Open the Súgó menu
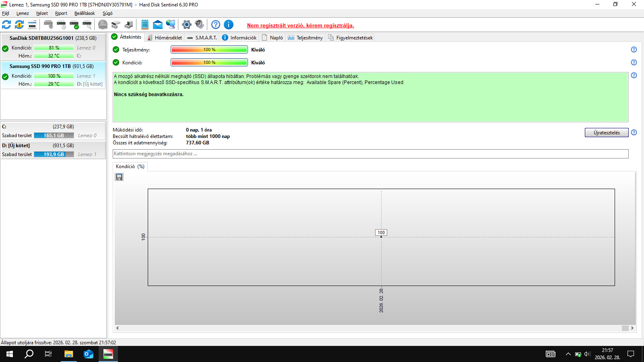Screen dimensions: 644x362 tap(107, 13)
